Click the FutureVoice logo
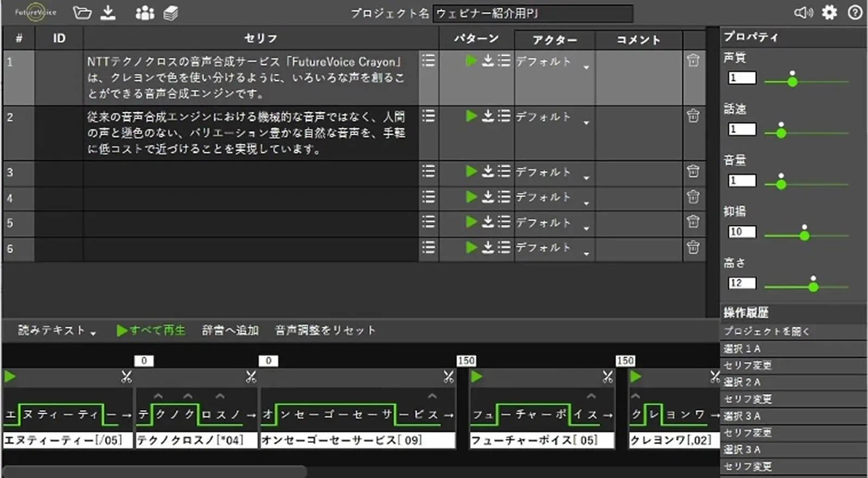Screen dimensions: 868x478 pyautogui.click(x=35, y=12)
